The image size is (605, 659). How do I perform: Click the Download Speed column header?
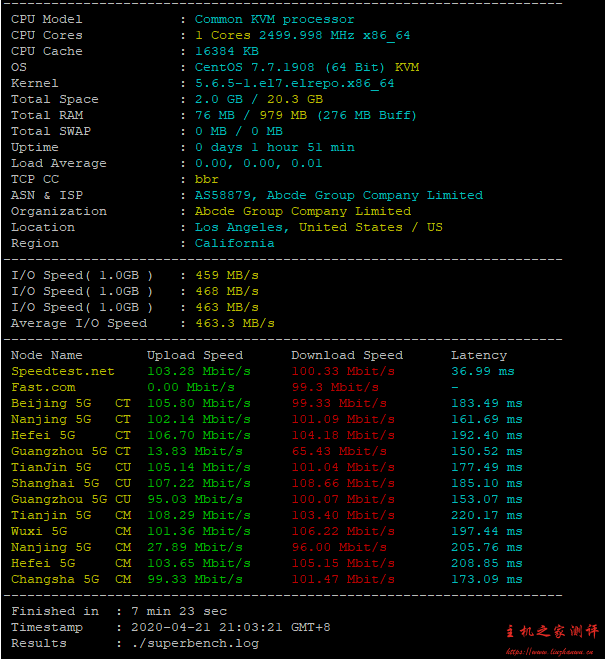click(x=347, y=355)
